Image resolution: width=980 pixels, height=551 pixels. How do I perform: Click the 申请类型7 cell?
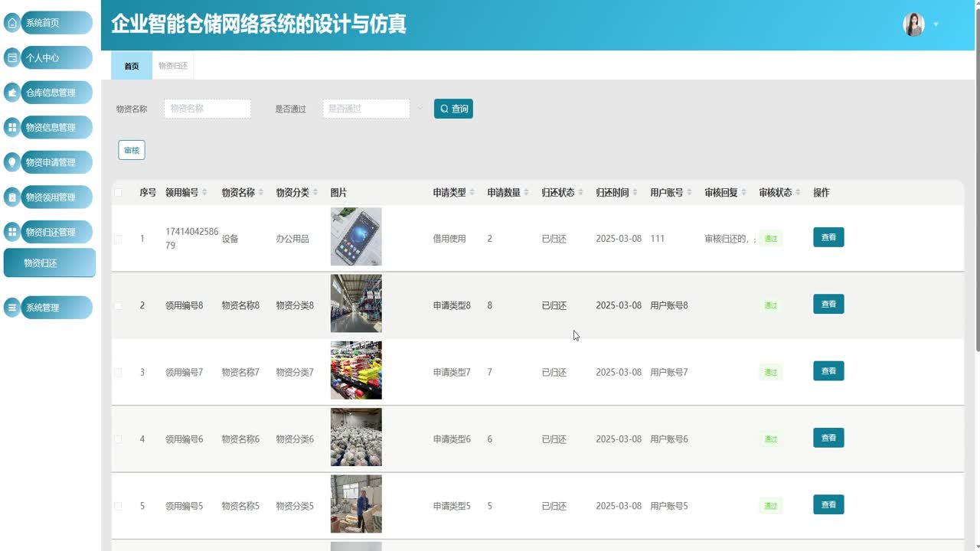(x=452, y=373)
